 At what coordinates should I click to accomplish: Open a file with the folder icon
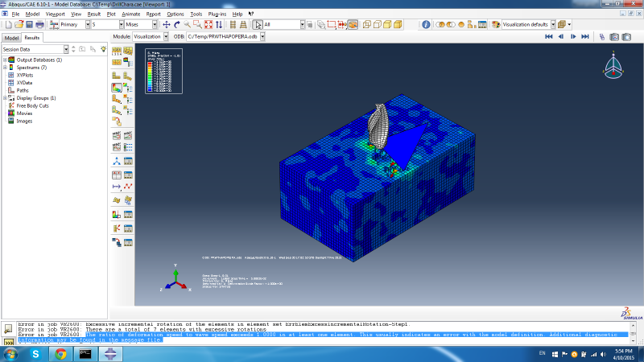click(x=19, y=25)
